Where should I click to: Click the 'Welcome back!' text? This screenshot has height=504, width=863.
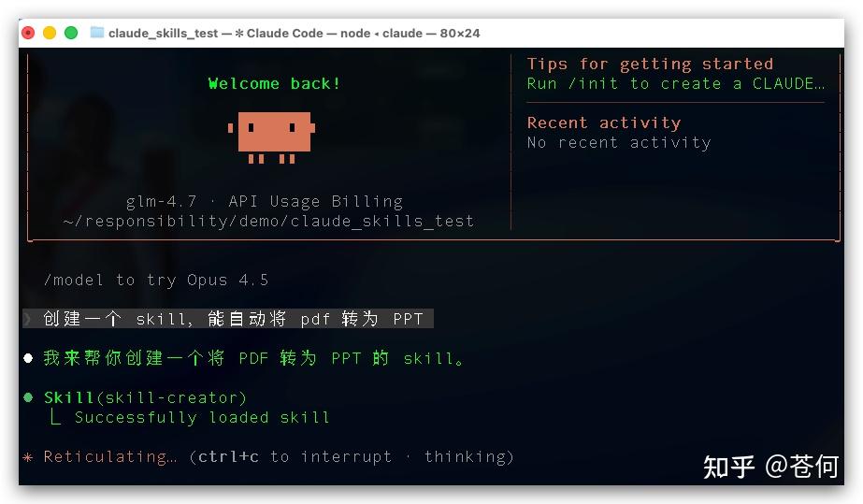pos(274,83)
